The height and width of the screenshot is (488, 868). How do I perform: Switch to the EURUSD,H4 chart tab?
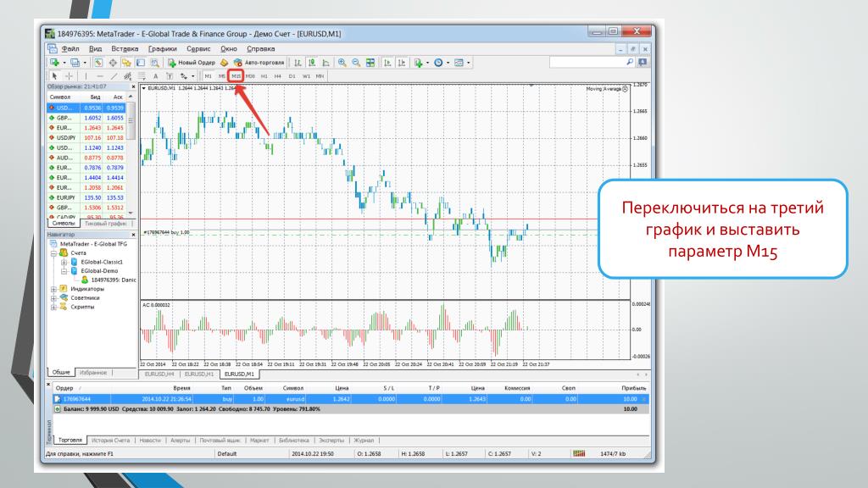(x=159, y=374)
